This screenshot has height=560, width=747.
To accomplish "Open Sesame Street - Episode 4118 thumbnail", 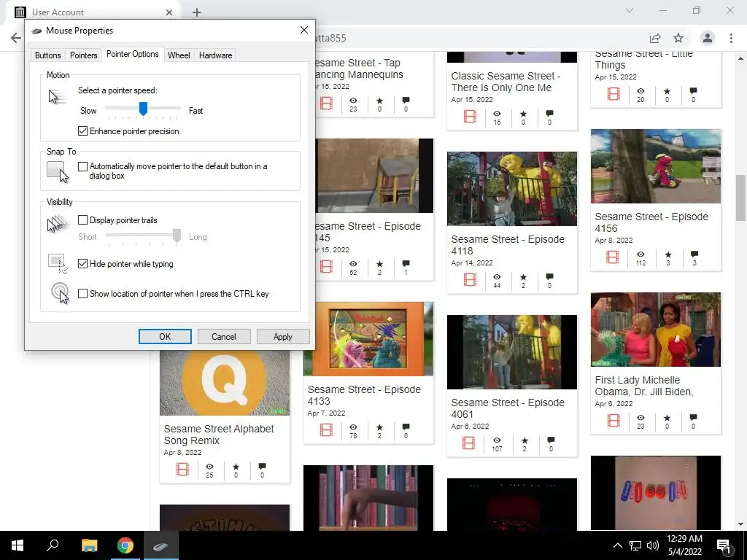I will 512,189.
